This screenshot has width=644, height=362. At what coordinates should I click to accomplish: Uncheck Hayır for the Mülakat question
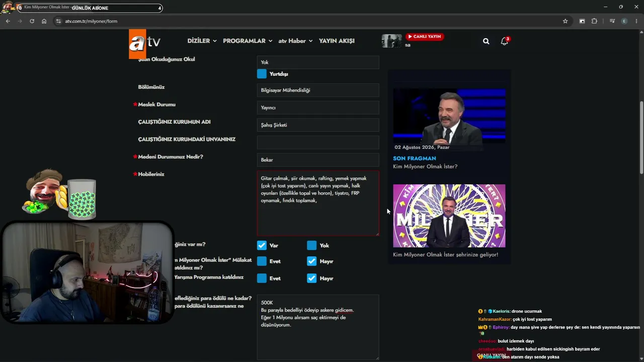point(312,261)
